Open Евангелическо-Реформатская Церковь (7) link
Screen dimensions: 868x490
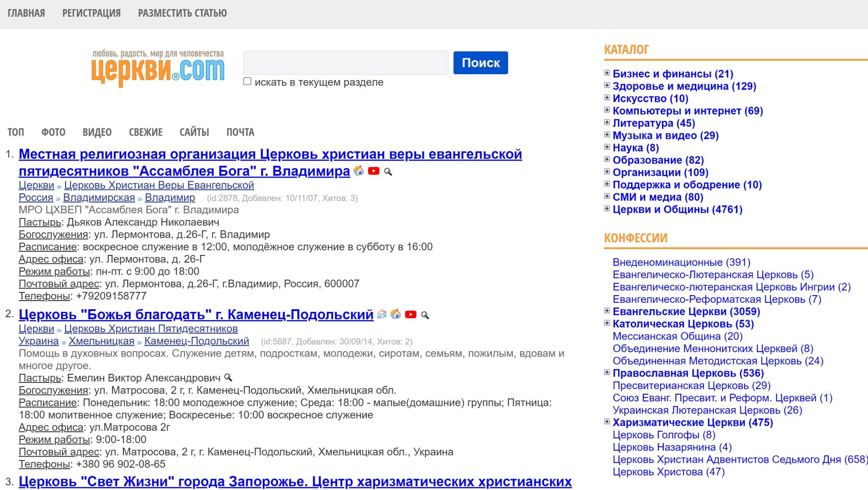[x=717, y=299]
